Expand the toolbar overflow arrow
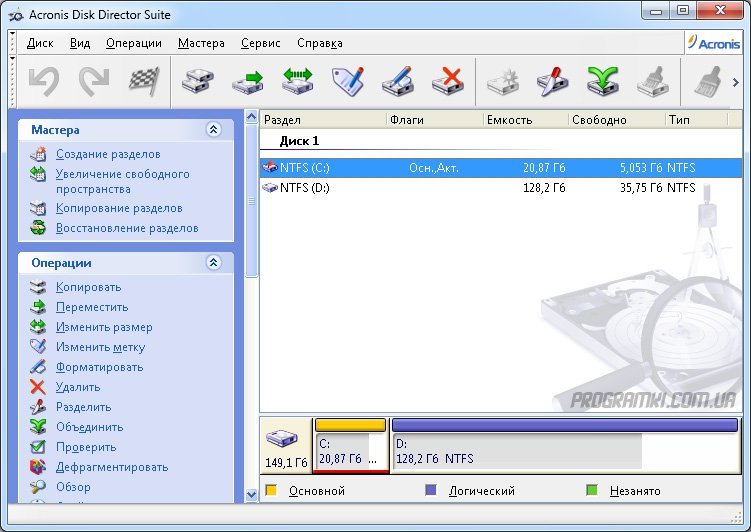Screen dimensions: 751x532 738,81
